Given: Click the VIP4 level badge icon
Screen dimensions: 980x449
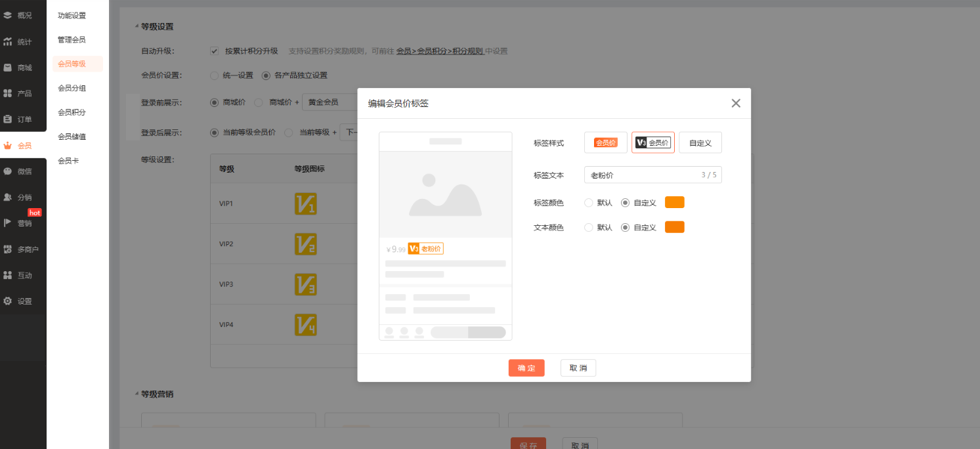Looking at the screenshot, I should coord(305,325).
